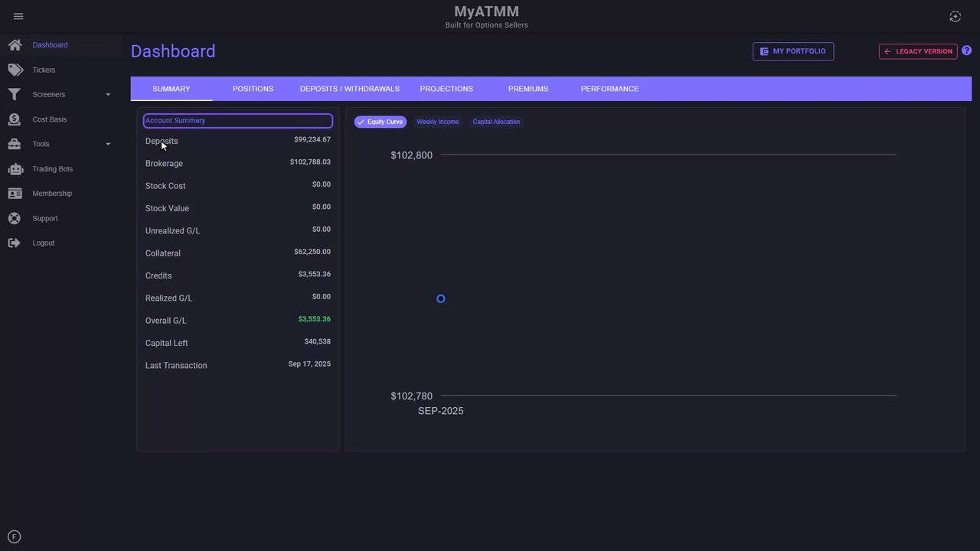Select the Weekly Income chart chip

pyautogui.click(x=438, y=122)
